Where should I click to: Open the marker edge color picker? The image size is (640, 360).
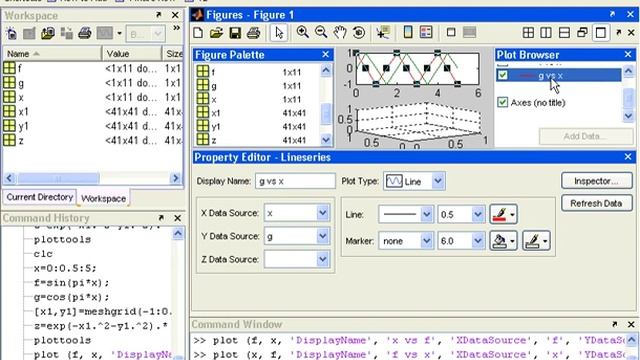536,241
